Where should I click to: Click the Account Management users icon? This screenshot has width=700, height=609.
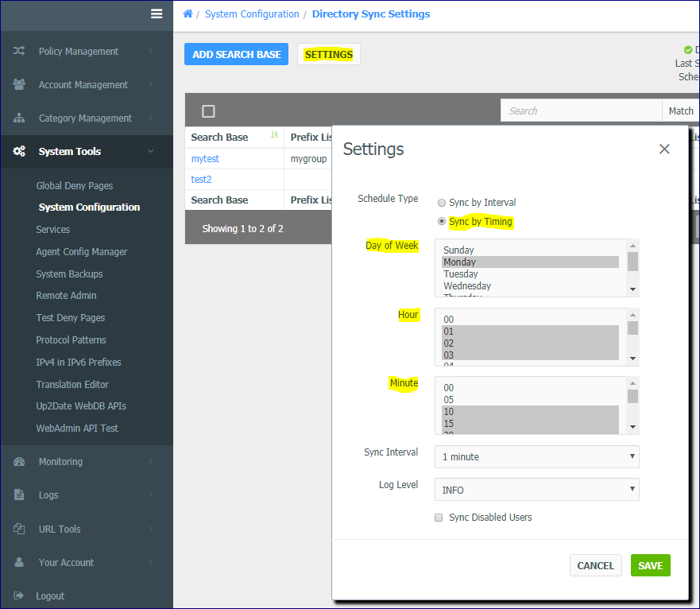click(x=19, y=84)
